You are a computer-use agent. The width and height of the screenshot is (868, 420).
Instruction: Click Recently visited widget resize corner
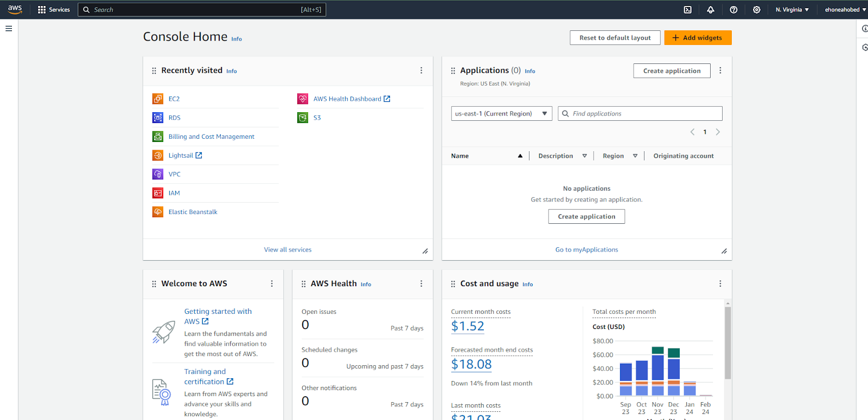[x=425, y=251]
